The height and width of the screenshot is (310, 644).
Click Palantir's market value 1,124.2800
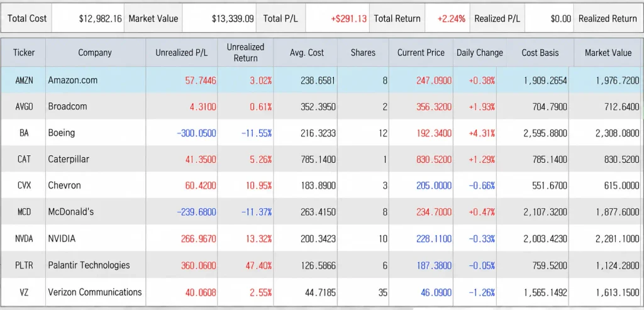point(618,265)
